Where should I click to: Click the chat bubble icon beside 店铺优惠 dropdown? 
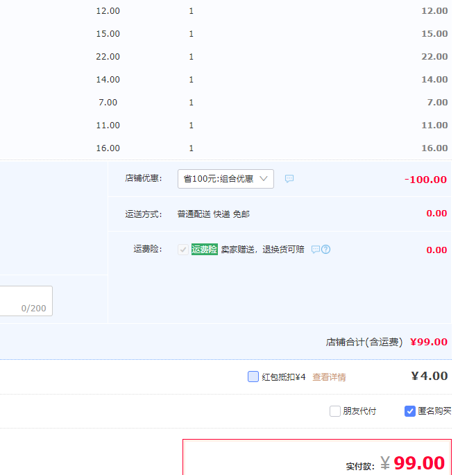289,179
